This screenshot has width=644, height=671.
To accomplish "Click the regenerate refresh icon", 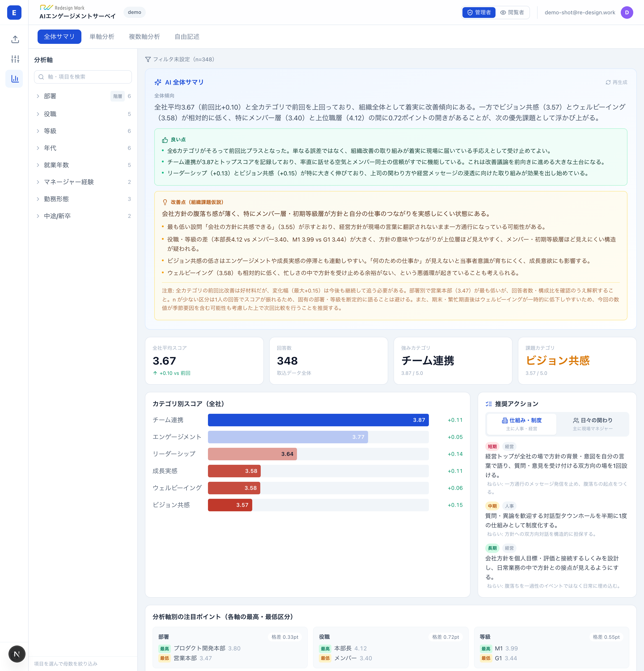I will pos(608,82).
